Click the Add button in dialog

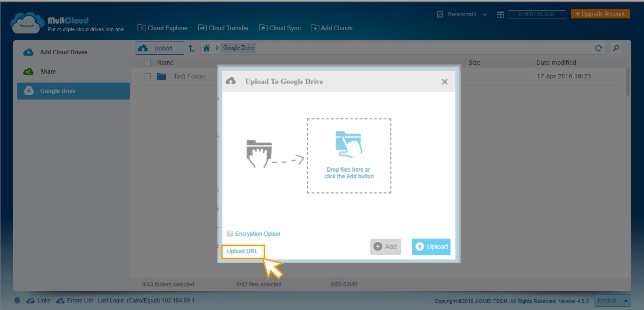pyautogui.click(x=385, y=247)
